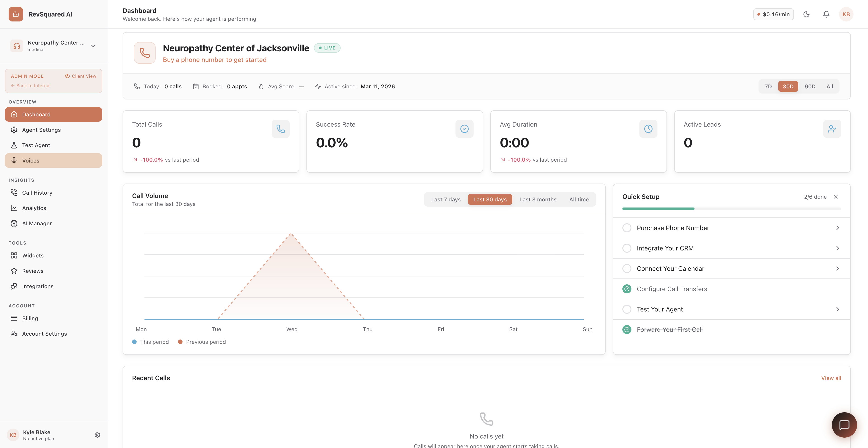Toggle the Forward Your First Call completed check

point(627,330)
